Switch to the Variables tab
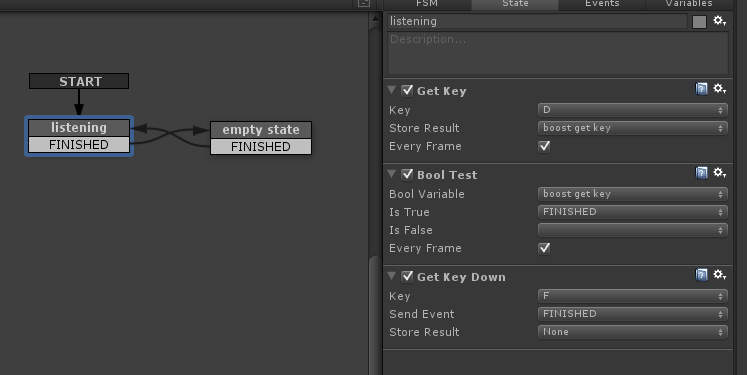This screenshot has height=375, width=747. [689, 4]
